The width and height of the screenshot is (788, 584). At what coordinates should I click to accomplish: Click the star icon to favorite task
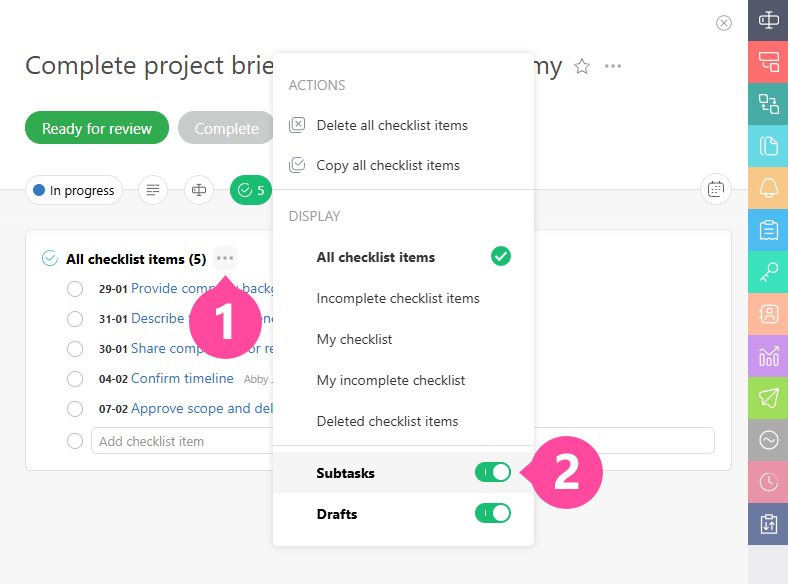[x=582, y=67]
